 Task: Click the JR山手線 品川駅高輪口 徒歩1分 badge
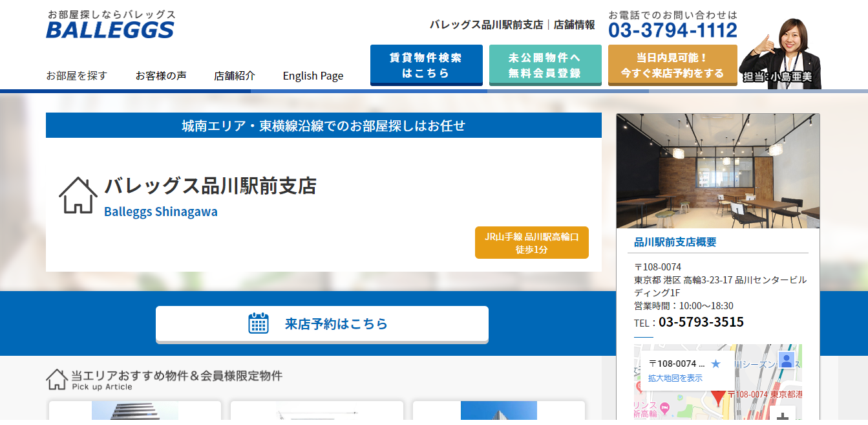point(531,243)
